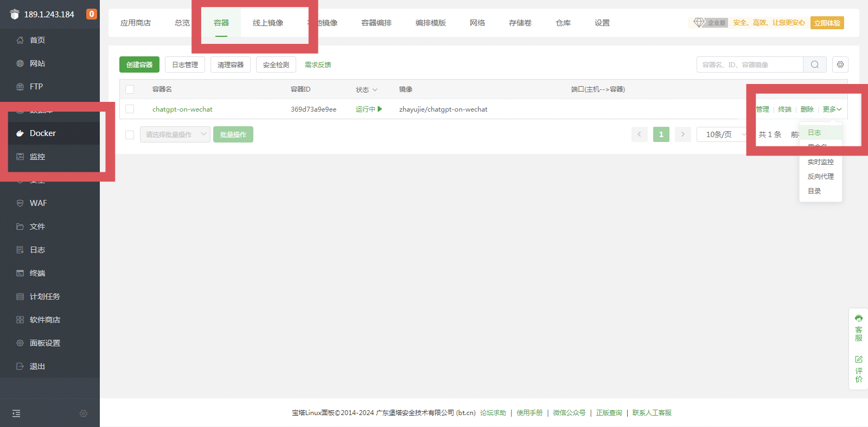
Task: Select the 容器 tab
Action: pyautogui.click(x=221, y=23)
